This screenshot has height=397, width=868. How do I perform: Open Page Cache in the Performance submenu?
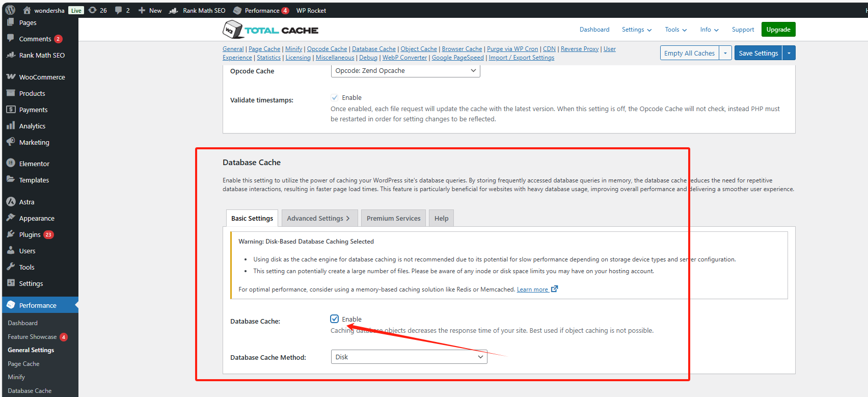point(23,364)
